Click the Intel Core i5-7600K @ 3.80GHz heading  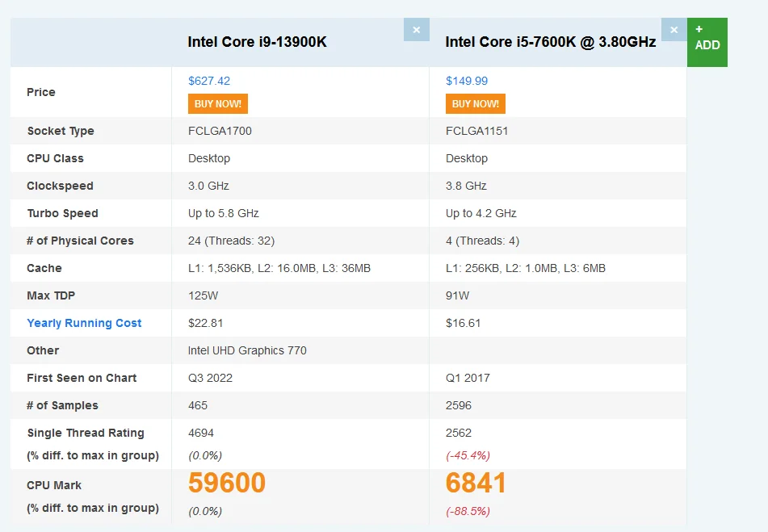[551, 42]
